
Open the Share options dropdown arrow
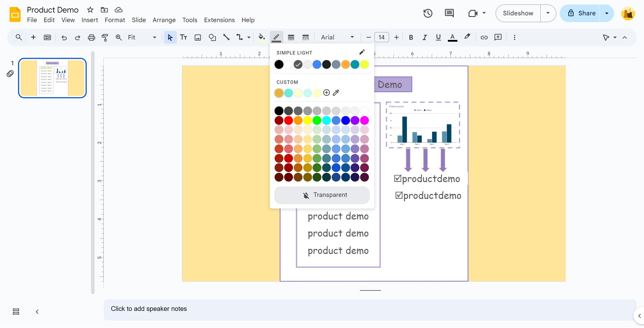tap(607, 13)
